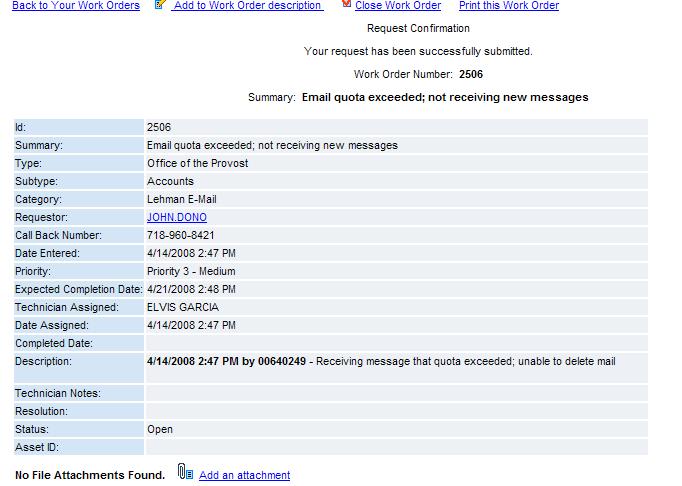Click the Category value Lehman E-Mail
This screenshot has height=486, width=682.
pos(181,199)
